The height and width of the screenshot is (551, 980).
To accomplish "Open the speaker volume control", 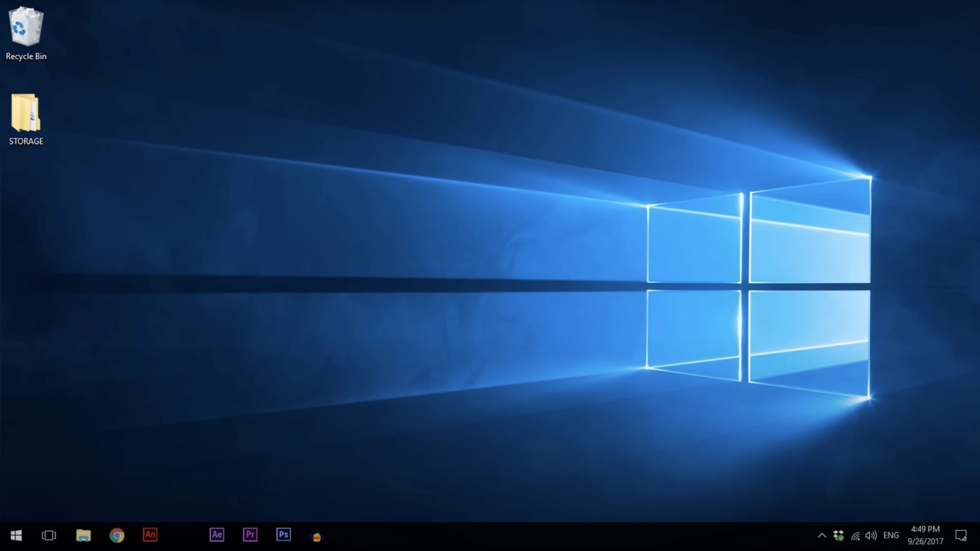I will pyautogui.click(x=871, y=535).
